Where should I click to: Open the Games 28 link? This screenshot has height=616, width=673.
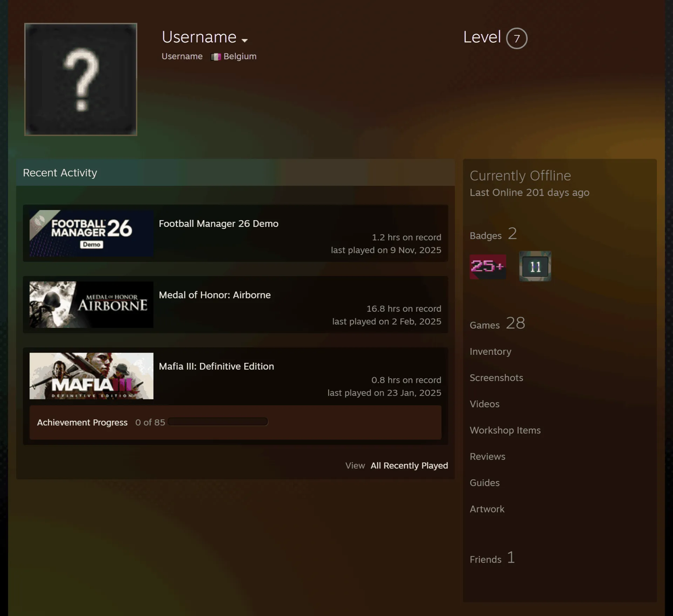(497, 323)
